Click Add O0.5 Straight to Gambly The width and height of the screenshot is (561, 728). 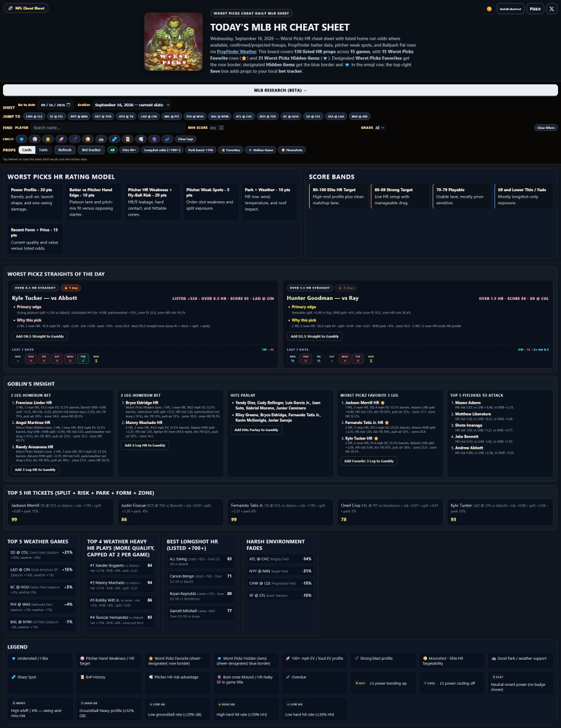tap(40, 336)
